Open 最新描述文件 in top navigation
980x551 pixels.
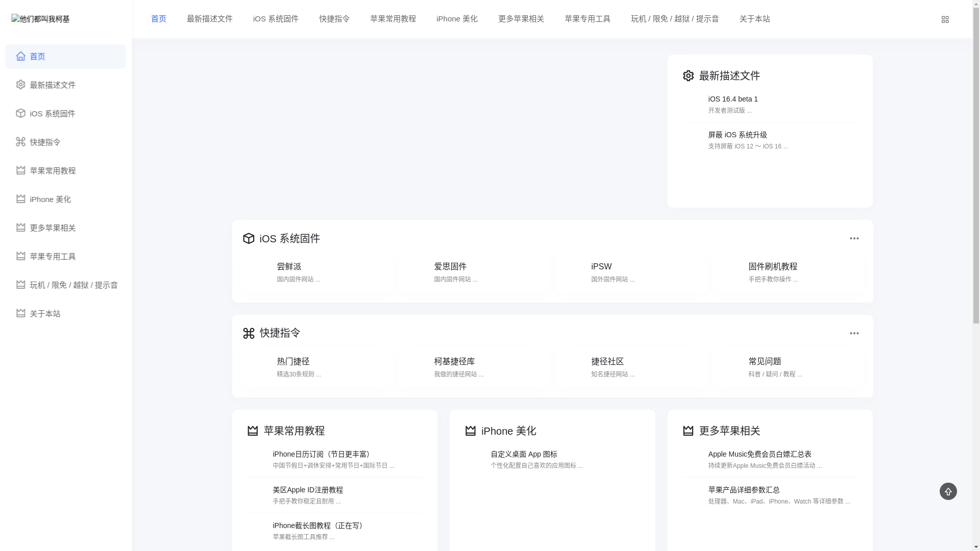210,19
